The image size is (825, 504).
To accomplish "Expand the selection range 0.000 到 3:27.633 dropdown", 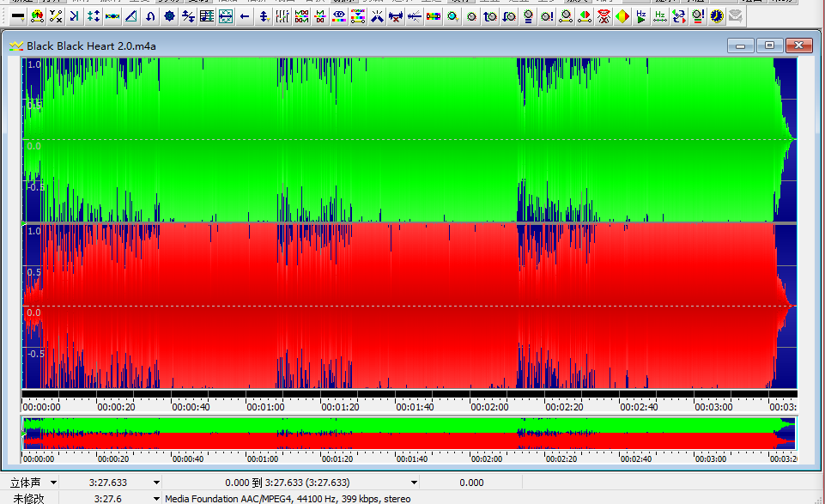I will pyautogui.click(x=415, y=483).
